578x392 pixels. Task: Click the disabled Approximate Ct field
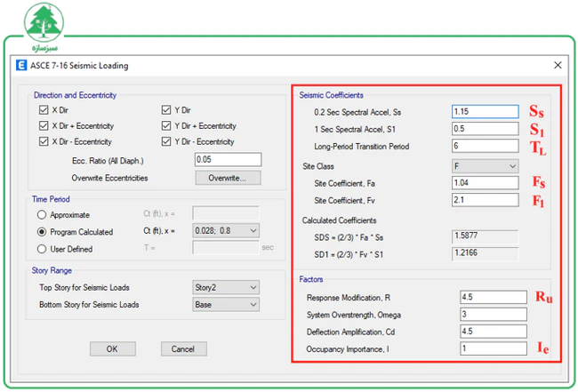click(x=226, y=213)
